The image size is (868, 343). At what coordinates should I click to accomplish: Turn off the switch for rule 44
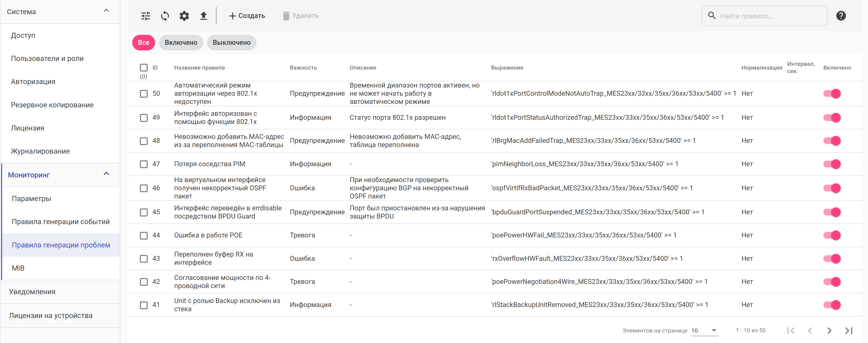(832, 235)
